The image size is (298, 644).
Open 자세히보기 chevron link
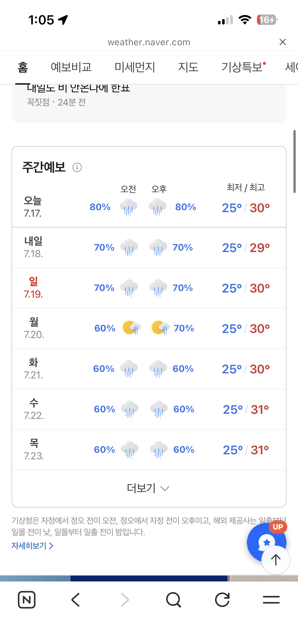click(32, 546)
